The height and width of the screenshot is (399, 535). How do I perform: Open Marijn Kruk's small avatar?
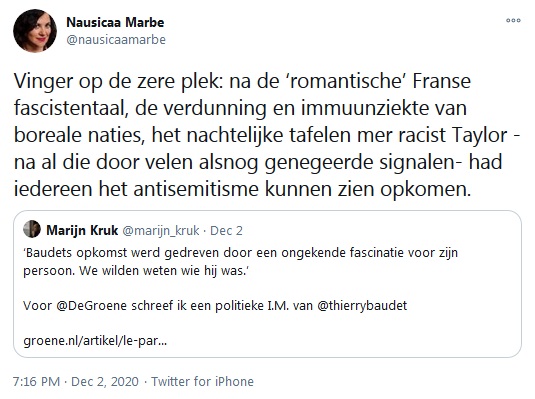pos(32,229)
